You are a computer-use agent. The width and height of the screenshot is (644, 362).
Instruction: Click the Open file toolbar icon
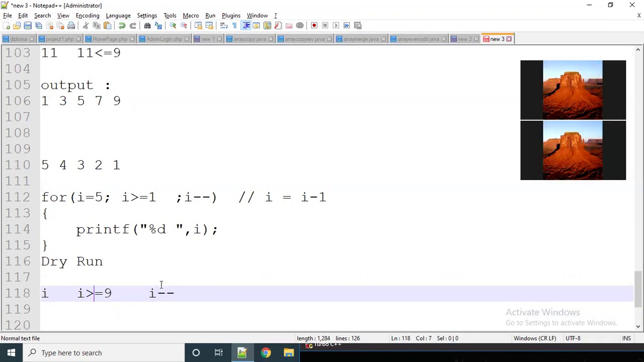(17, 25)
